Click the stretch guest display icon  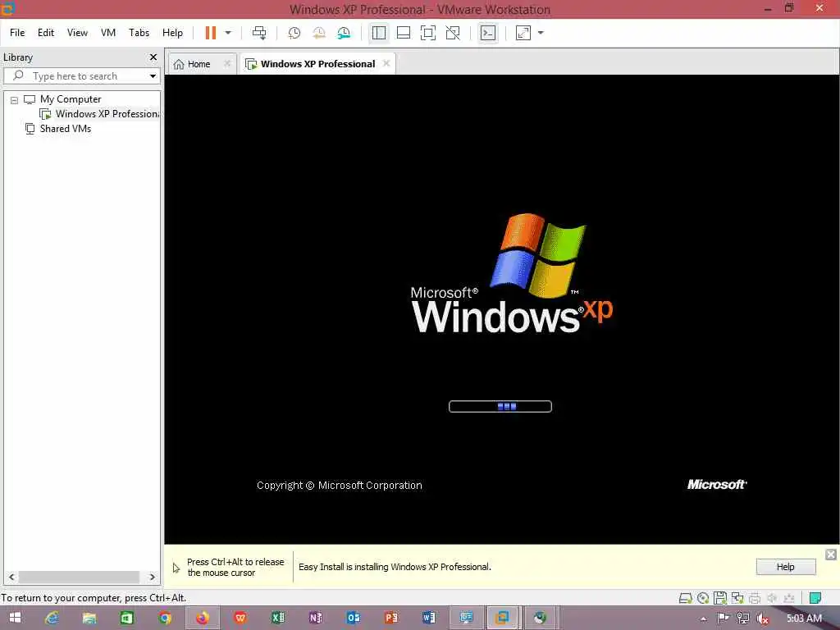coord(523,33)
